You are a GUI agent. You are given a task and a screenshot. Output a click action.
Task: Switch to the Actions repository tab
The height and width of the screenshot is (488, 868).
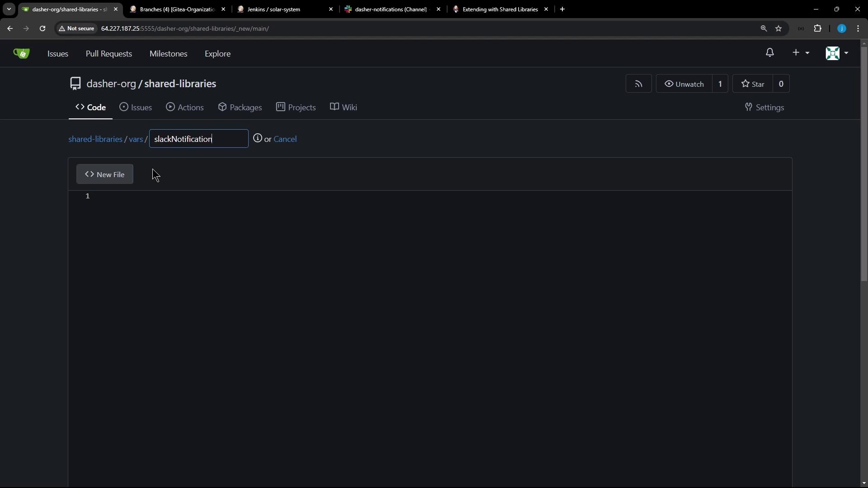[185, 108]
